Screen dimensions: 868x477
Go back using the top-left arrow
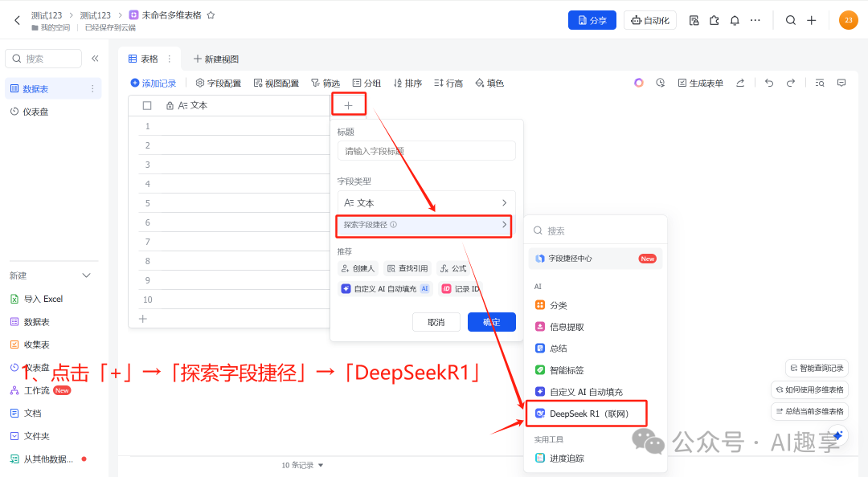17,20
